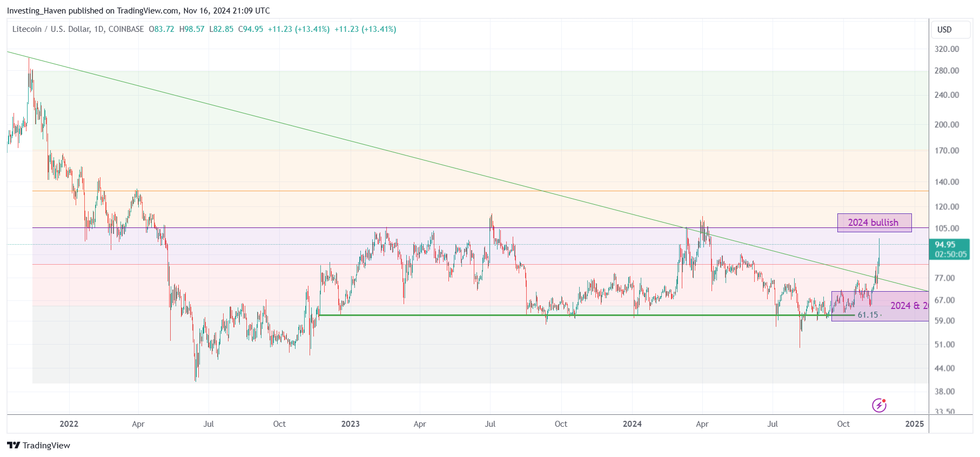
Task: Click the 77.00 price axis label
Action: (945, 278)
